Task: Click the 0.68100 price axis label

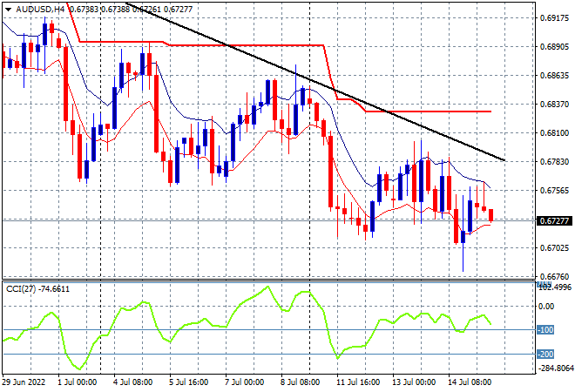Action: [x=554, y=132]
